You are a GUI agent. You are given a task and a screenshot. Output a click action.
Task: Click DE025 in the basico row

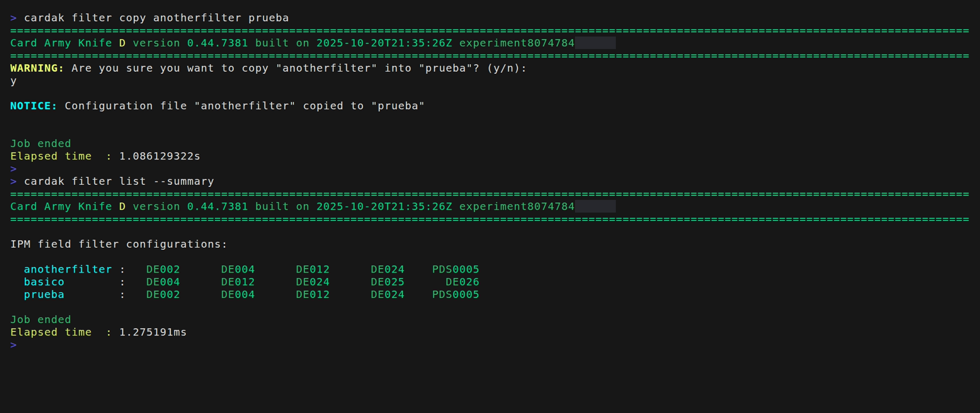point(387,282)
